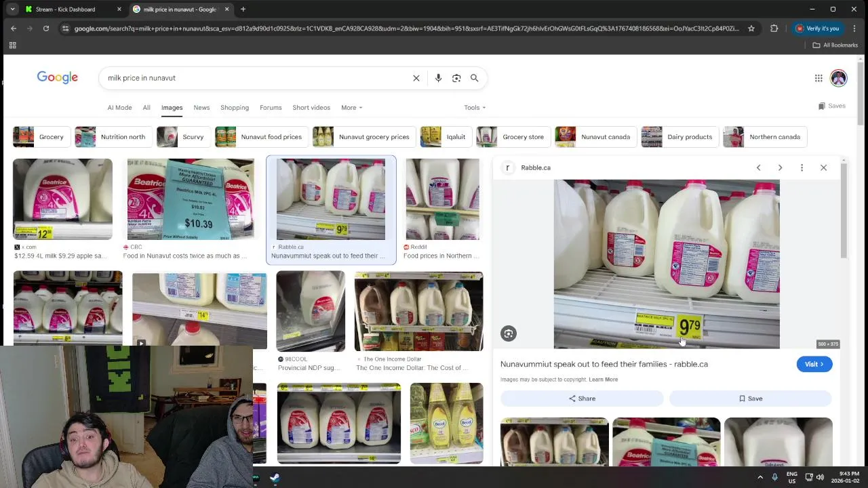This screenshot has width=868, height=488.
Task: Open the Saves link
Action: [832, 106]
